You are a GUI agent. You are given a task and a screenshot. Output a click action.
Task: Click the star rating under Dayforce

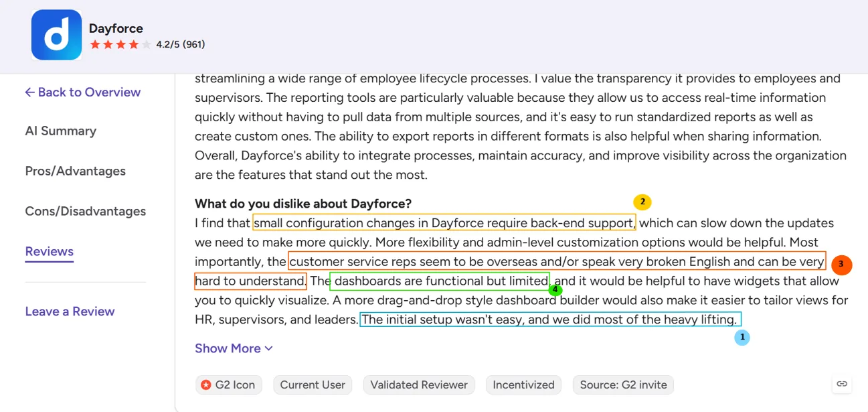point(120,45)
